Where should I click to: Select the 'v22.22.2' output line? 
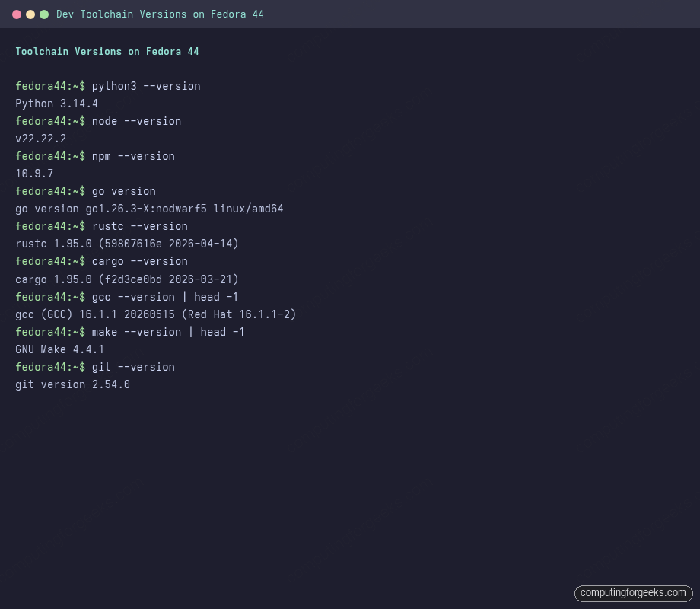(40, 139)
